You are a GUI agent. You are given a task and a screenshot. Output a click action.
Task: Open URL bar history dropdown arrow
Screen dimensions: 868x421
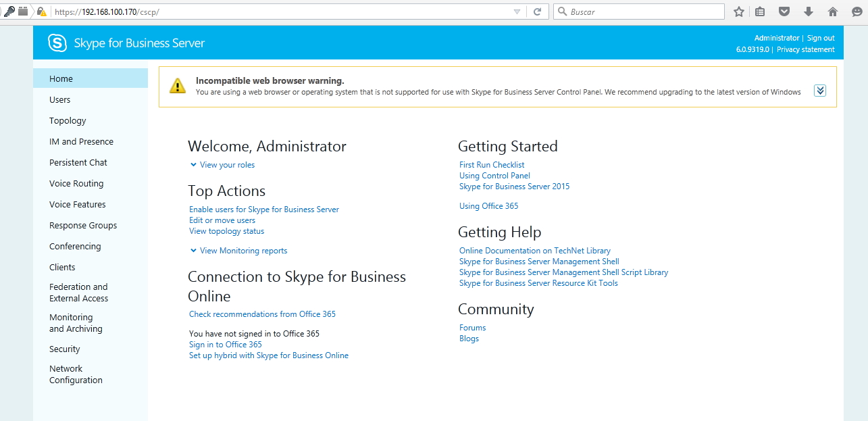coord(517,11)
